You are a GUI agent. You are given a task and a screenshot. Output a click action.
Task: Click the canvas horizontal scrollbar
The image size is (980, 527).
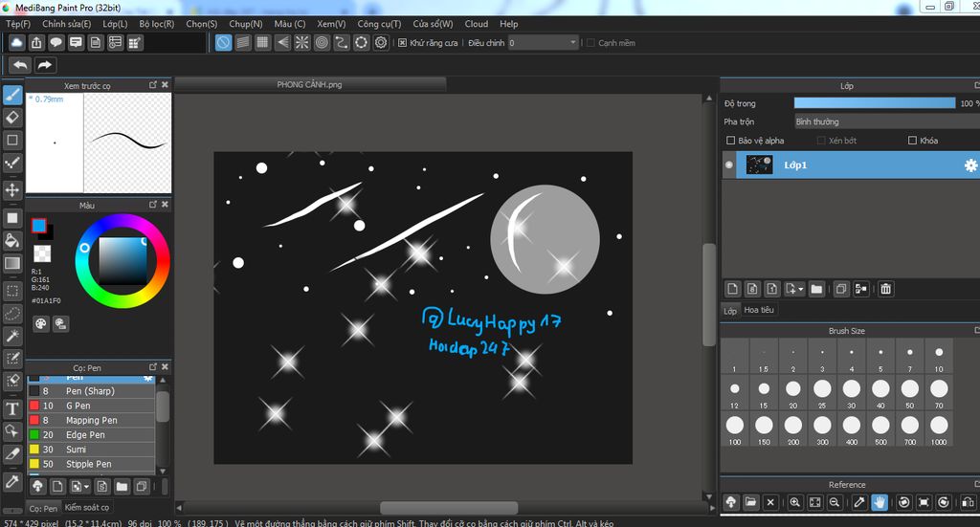449,507
